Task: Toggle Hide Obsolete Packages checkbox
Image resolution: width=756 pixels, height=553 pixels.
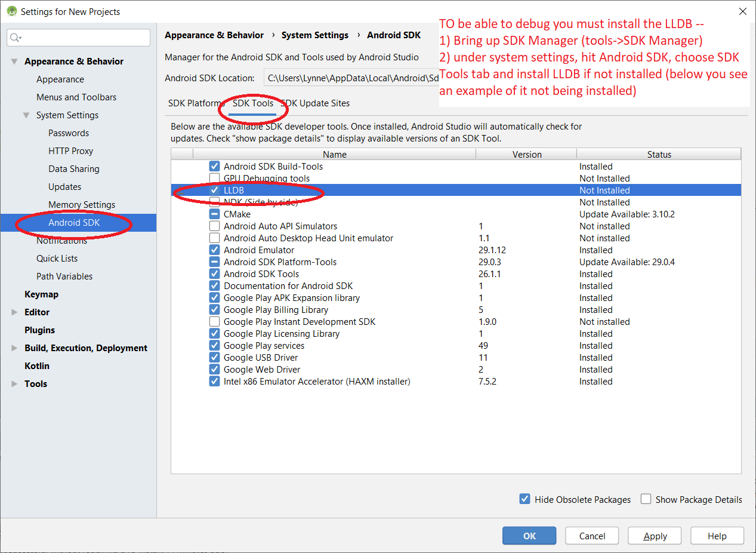Action: point(525,499)
